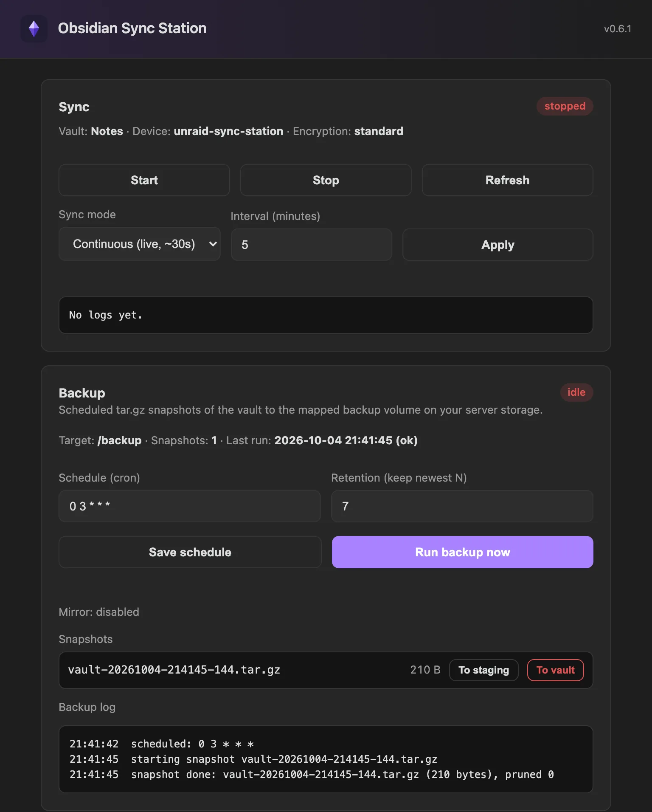Click the Backup log label

[x=87, y=707]
